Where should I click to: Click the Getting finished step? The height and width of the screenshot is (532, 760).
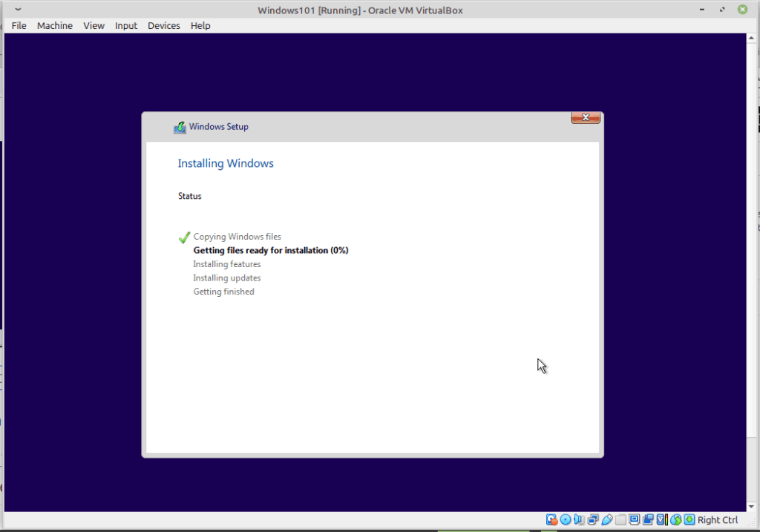click(223, 291)
